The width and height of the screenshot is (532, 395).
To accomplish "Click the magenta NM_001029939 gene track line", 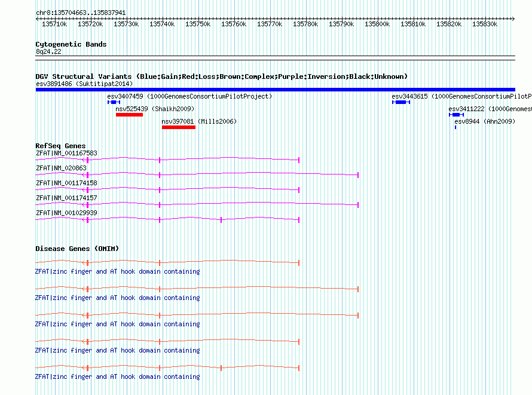I will point(167,219).
